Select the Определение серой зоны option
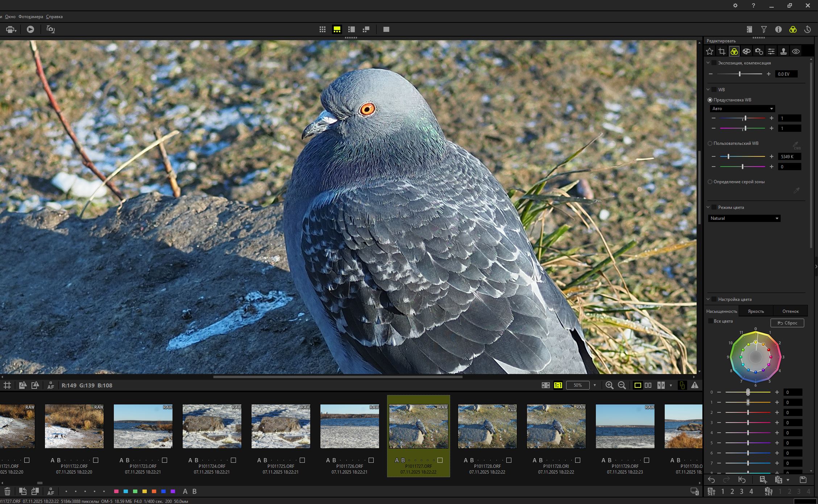818x504 pixels. [x=710, y=182]
